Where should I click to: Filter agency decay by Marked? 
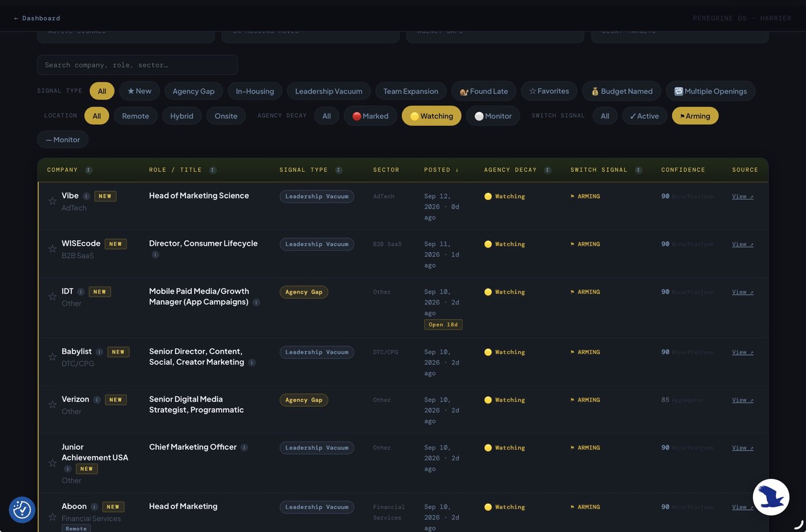(x=371, y=116)
